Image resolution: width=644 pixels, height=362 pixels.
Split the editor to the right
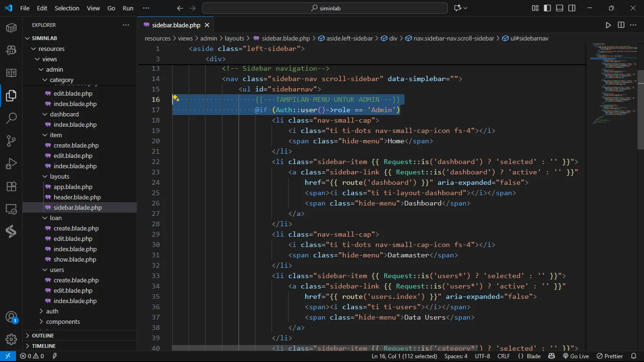[x=621, y=25]
